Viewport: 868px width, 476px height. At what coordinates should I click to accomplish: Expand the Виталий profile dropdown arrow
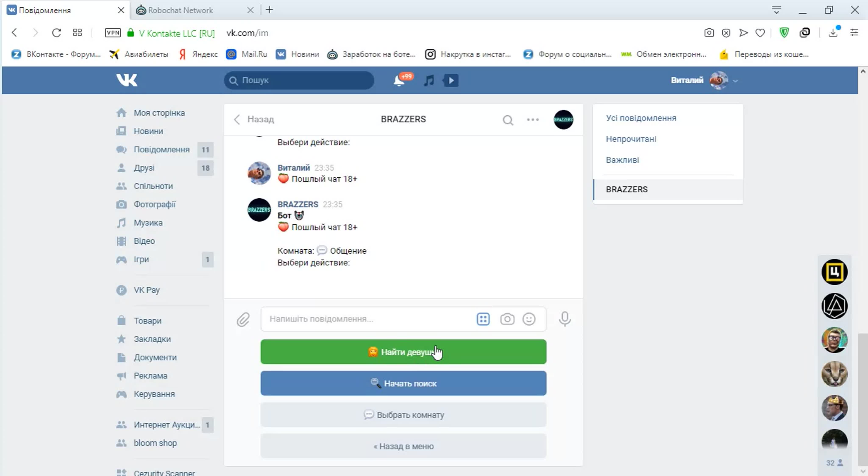pyautogui.click(x=735, y=81)
